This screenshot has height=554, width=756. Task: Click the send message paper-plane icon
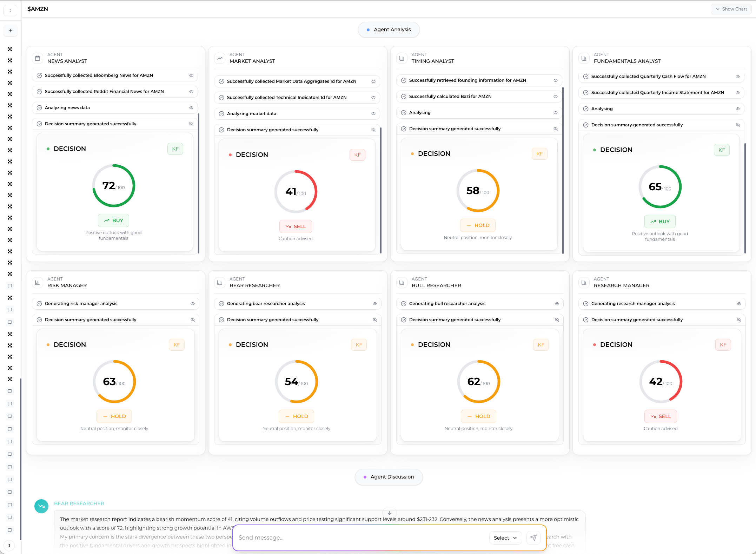[533, 537]
